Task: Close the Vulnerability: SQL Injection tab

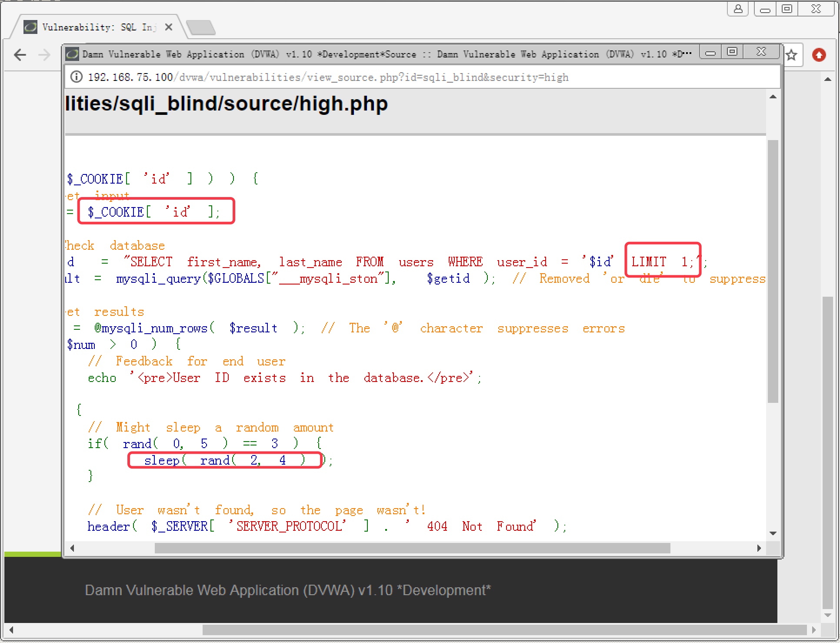Action: click(x=169, y=27)
